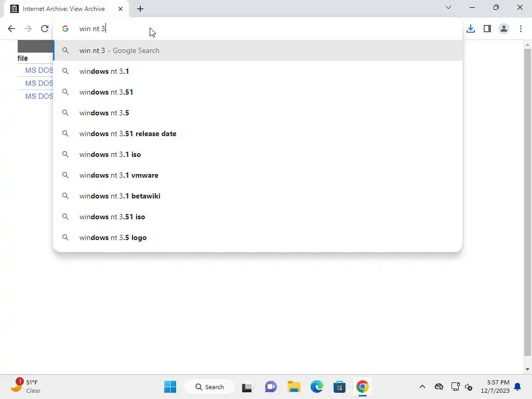Click the address bar text 'win nt 3'
Viewport: 532px width, 399px height.
(92, 29)
